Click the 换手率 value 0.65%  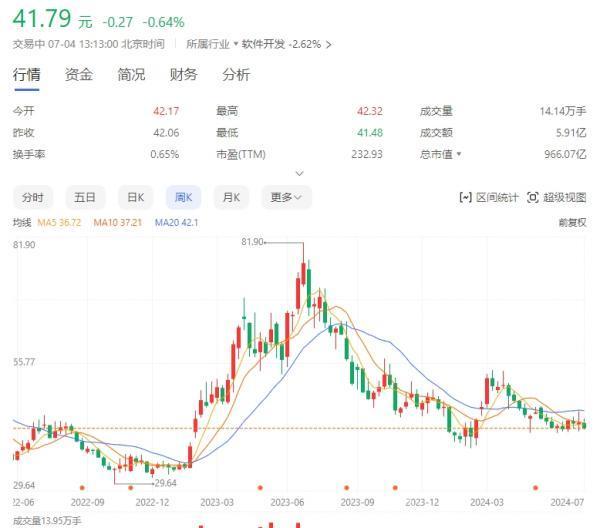(165, 154)
